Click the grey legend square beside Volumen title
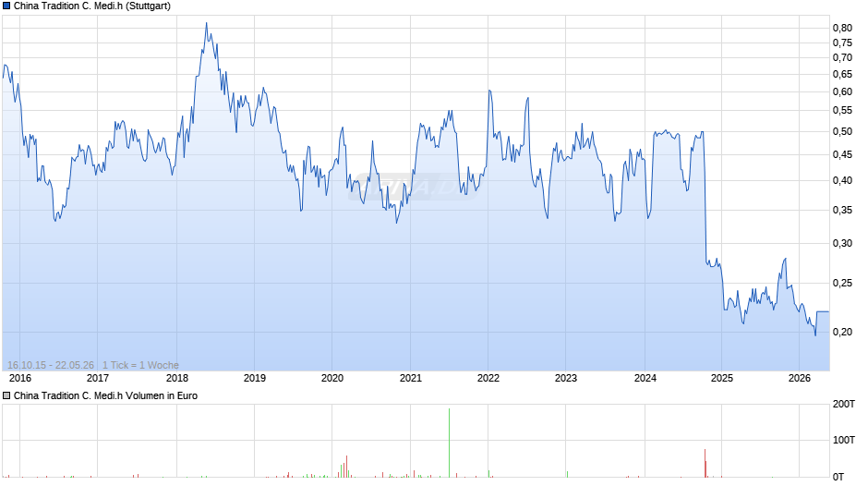 (6, 395)
